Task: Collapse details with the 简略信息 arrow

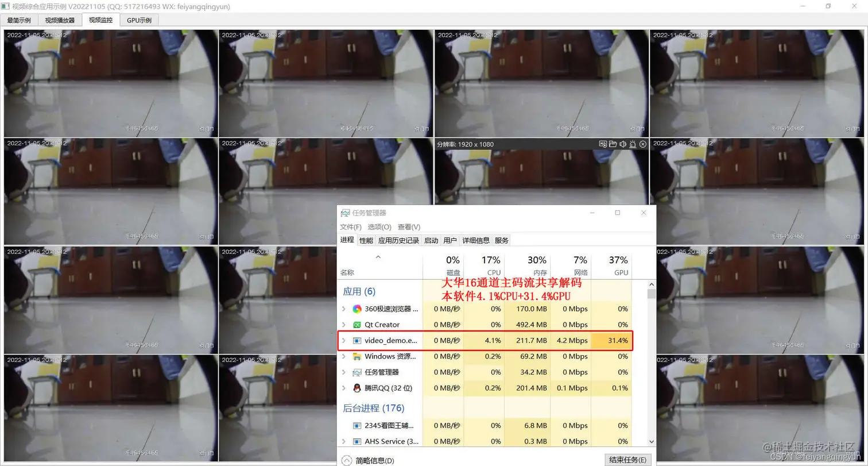Action: click(x=347, y=460)
